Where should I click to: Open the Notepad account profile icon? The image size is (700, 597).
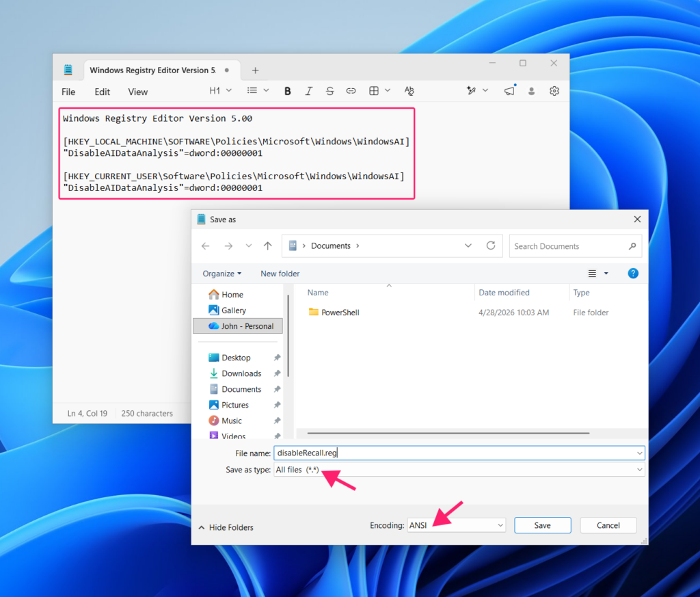pos(531,91)
